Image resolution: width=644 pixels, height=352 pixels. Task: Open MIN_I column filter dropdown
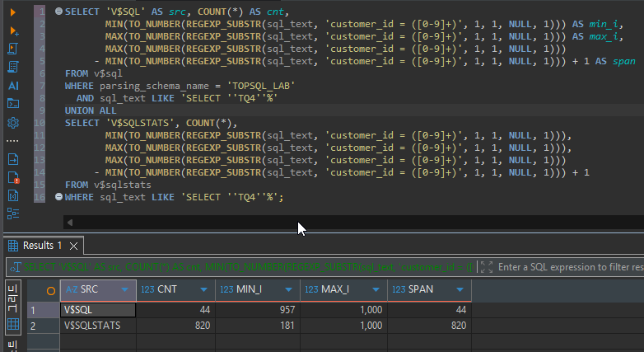click(289, 290)
